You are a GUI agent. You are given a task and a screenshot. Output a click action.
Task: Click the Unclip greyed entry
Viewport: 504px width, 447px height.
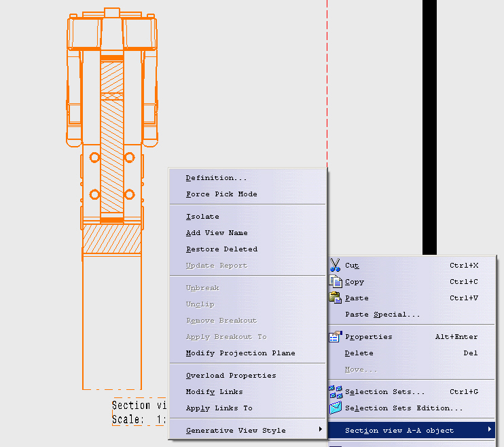coord(200,304)
